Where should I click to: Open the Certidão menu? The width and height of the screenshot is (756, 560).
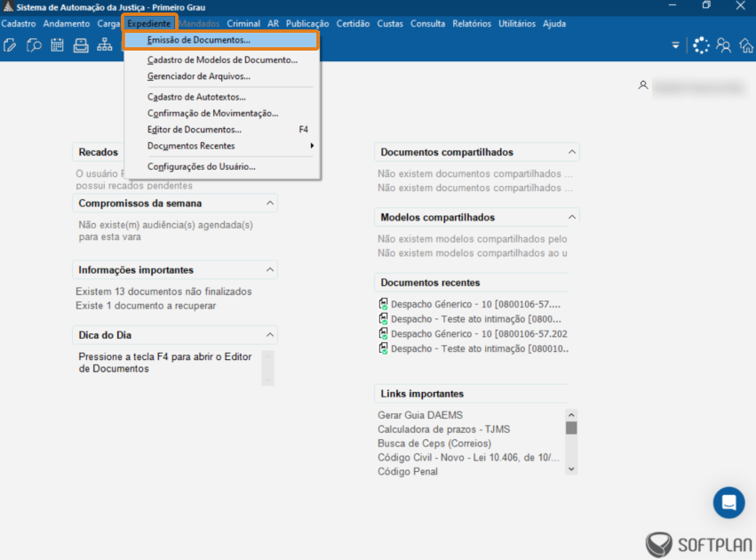pos(353,24)
